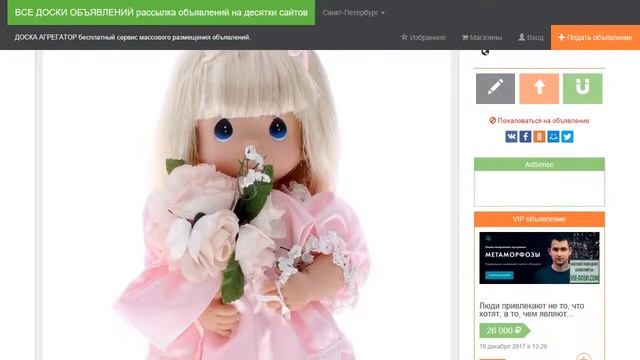Click ВСЕ ДОСКИ ОБЪЯВЛЕНИЙ green banner
The height and width of the screenshot is (360, 640).
tap(161, 13)
